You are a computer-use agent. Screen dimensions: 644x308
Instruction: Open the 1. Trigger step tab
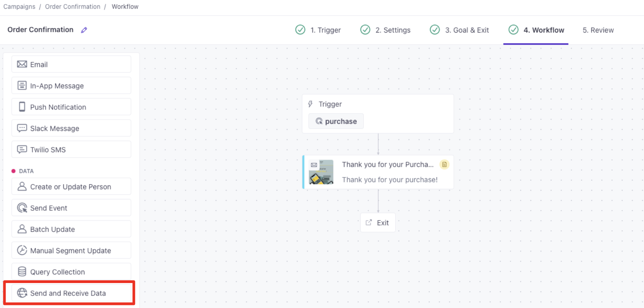[x=318, y=30]
